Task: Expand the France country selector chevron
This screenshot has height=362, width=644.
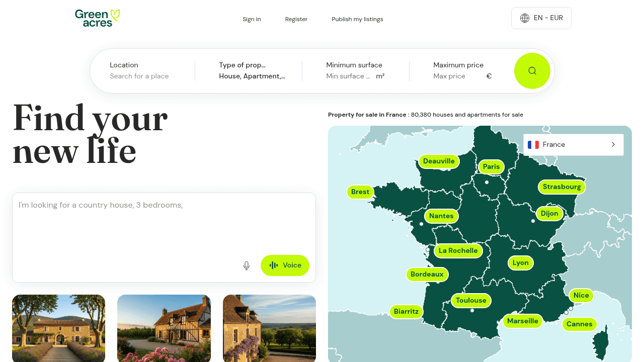Action: click(x=613, y=145)
